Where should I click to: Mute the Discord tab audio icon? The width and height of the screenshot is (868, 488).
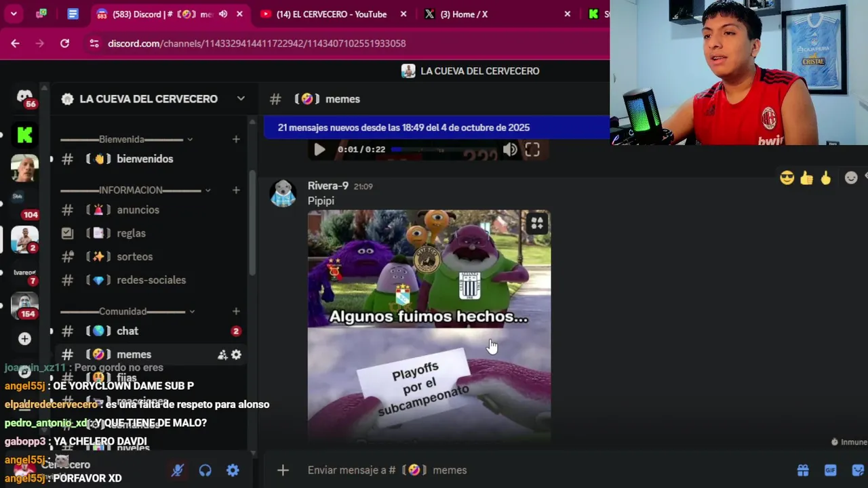222,14
